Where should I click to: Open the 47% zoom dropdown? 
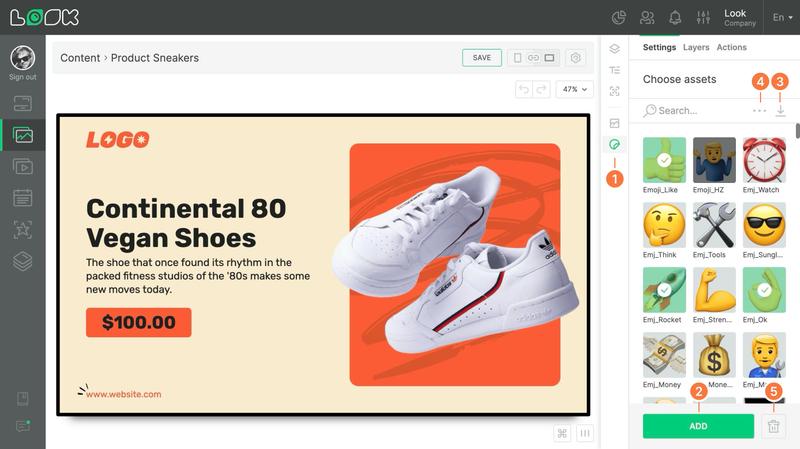pyautogui.click(x=574, y=89)
